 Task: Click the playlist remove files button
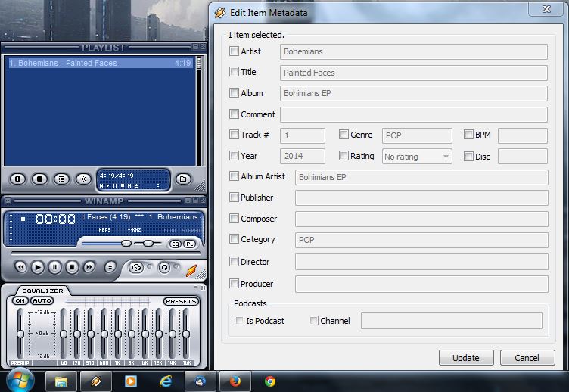coord(39,179)
